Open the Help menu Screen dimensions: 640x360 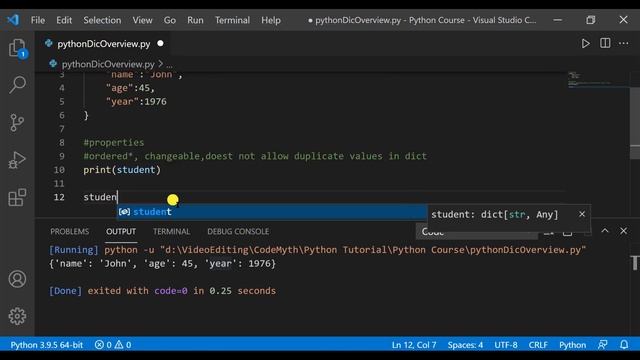click(271, 20)
